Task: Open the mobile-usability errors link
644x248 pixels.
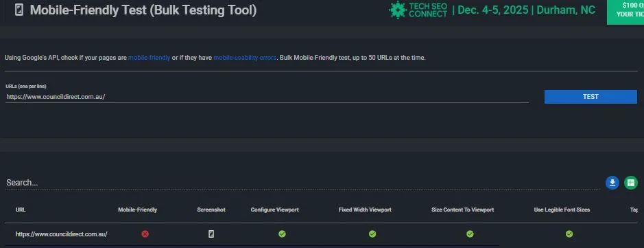Action: tap(245, 58)
